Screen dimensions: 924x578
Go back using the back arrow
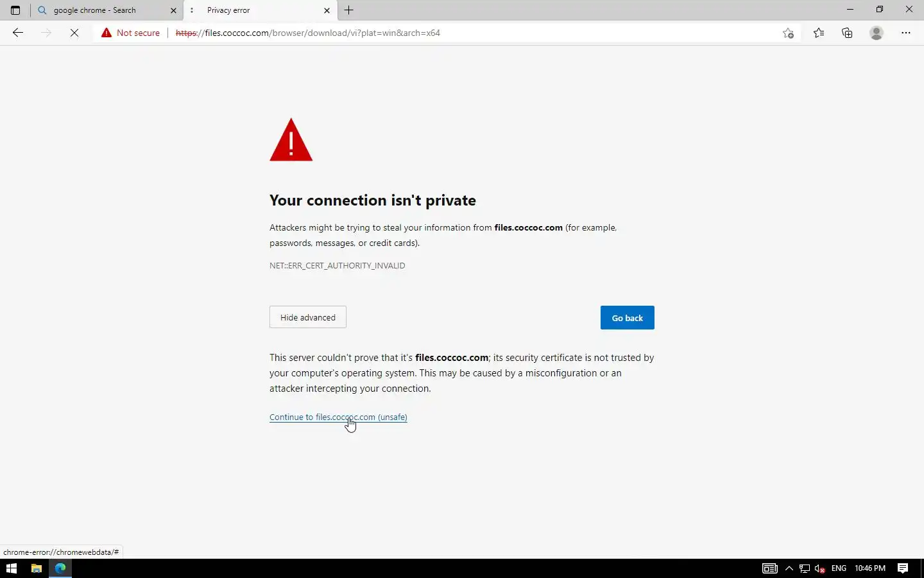[x=18, y=33]
